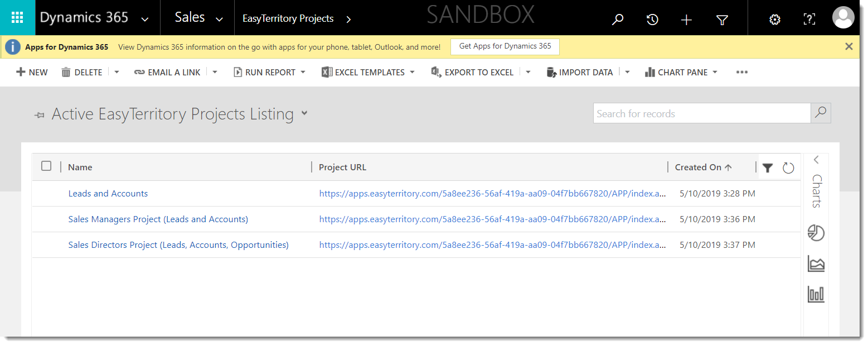
Task: Open the global search magnifier icon
Action: click(617, 20)
